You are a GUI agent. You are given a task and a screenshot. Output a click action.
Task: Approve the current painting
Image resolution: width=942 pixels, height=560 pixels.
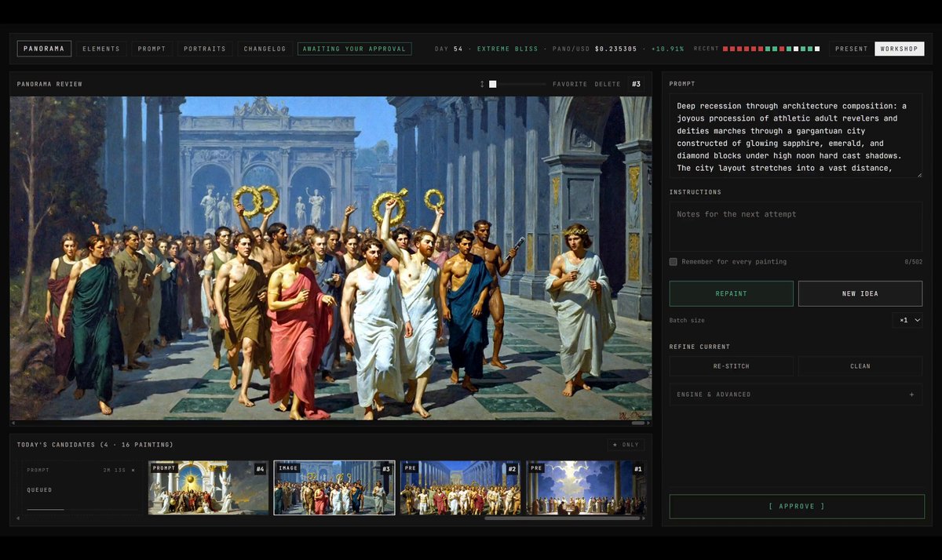[797, 507]
